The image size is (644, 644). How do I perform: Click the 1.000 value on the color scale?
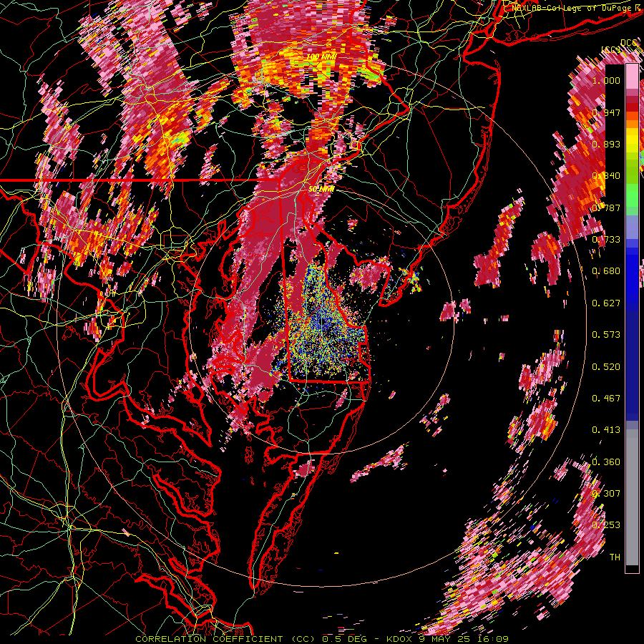pos(606,80)
